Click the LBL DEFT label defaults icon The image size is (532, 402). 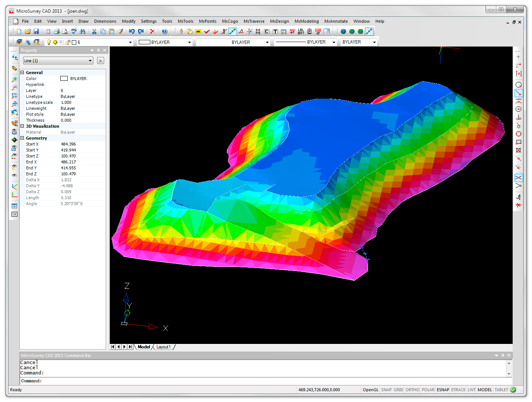[301, 32]
